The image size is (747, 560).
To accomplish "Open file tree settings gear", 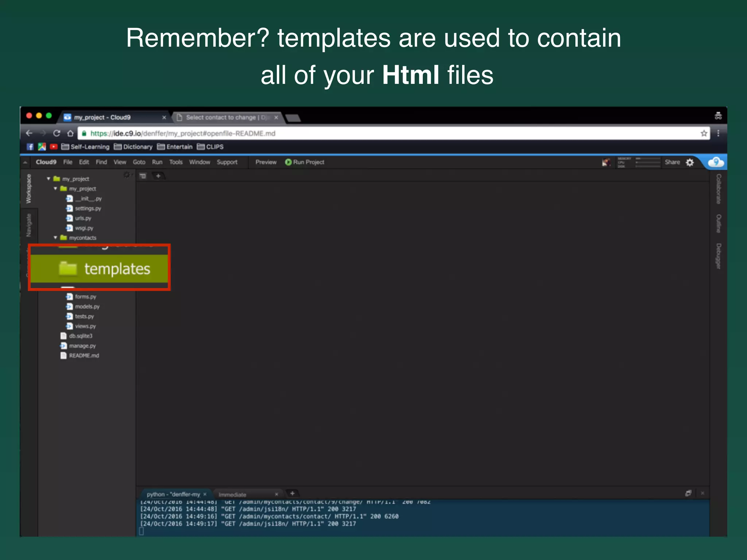I will pyautogui.click(x=126, y=175).
